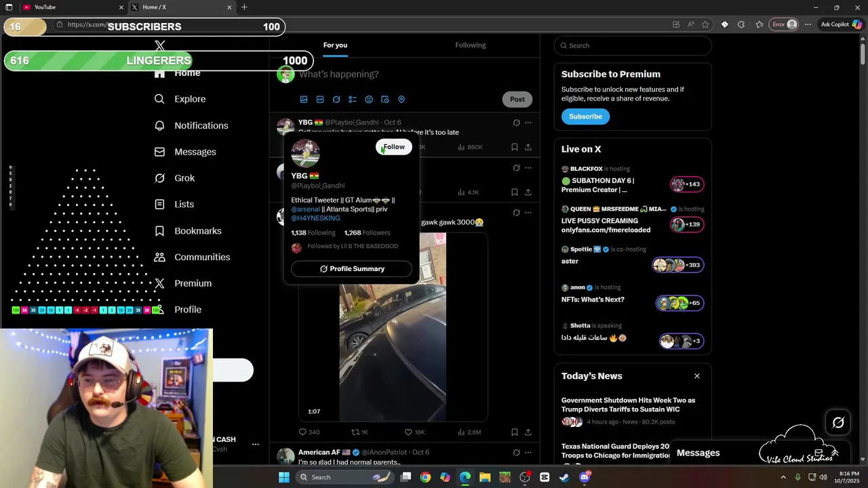Bookmark the 2.6M views video post
The image size is (868, 488).
coord(515,432)
